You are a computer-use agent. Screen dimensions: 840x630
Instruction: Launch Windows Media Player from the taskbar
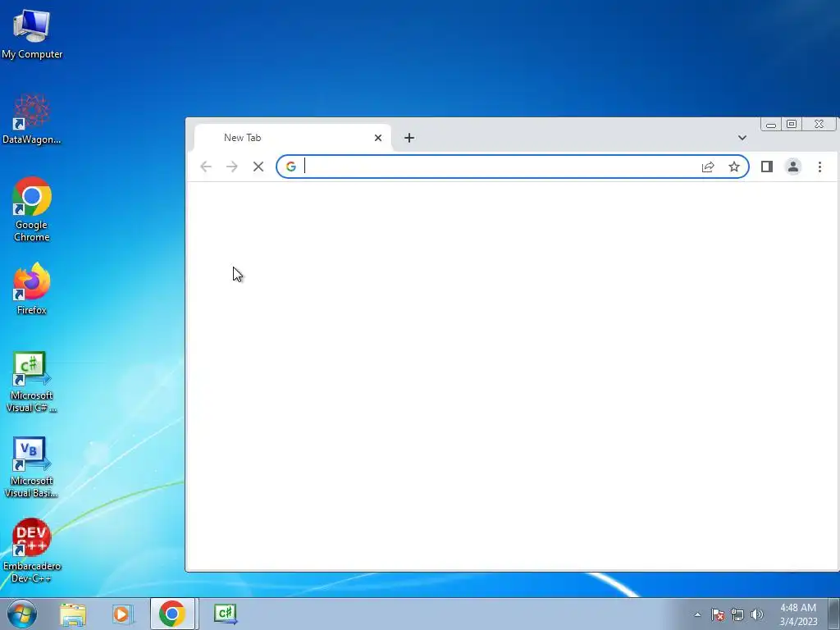(122, 614)
